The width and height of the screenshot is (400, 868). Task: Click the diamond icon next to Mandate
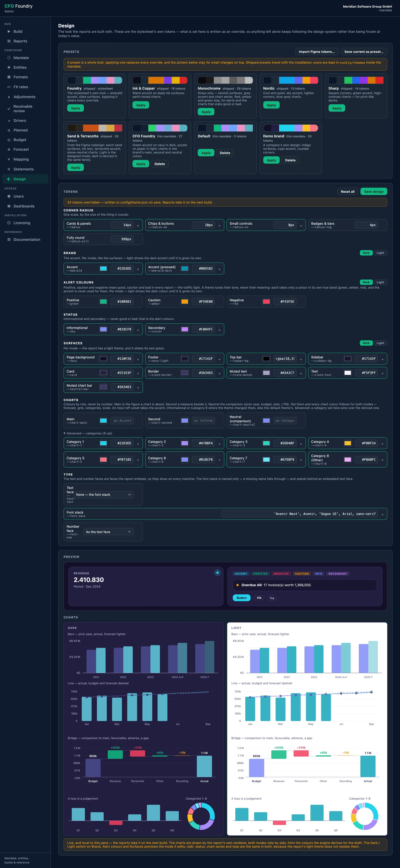coord(9,58)
